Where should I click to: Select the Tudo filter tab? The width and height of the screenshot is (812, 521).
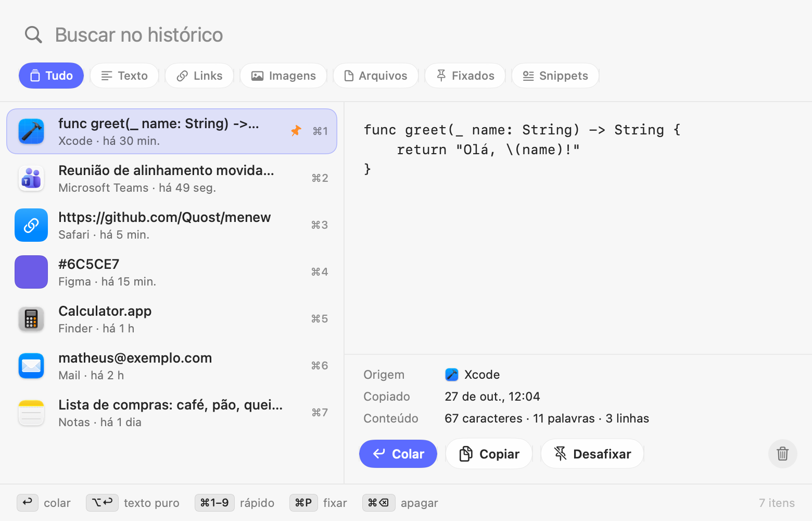point(51,76)
